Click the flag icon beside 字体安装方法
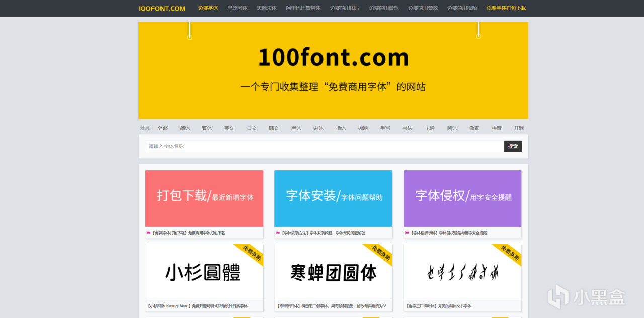Viewport: 644px width, 318px height. 278,233
